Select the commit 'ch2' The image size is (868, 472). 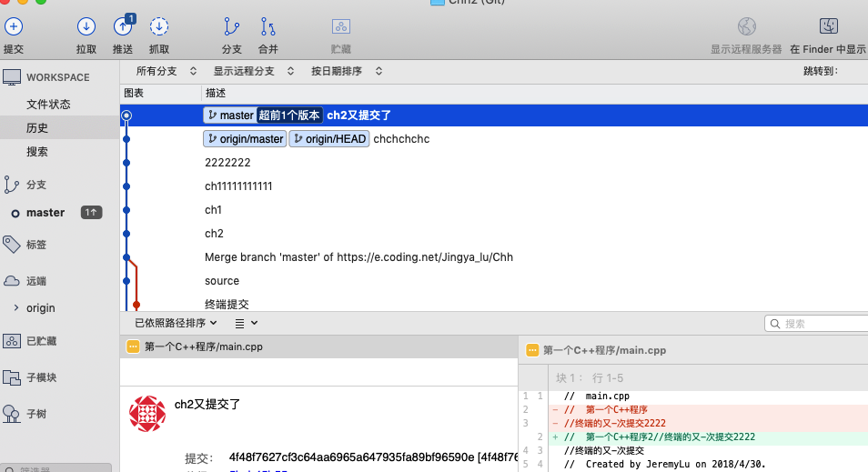click(494, 234)
